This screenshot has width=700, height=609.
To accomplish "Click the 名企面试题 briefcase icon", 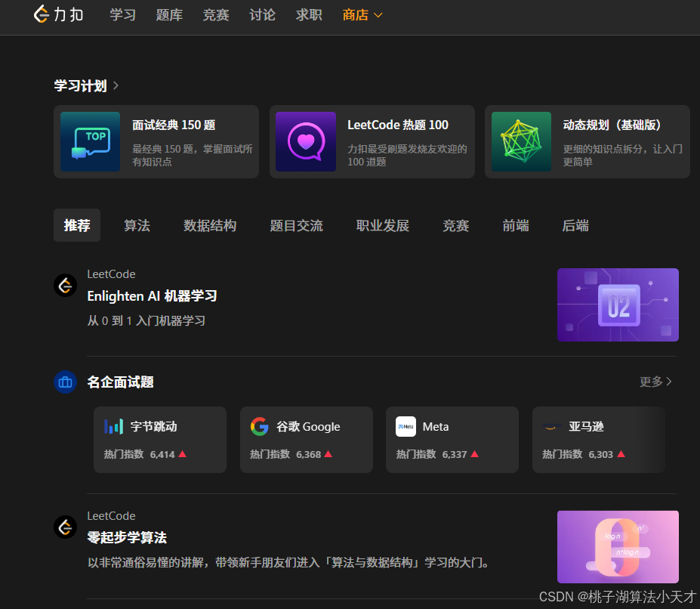I will [65, 382].
